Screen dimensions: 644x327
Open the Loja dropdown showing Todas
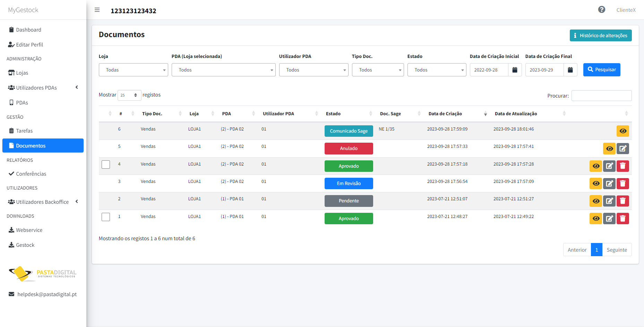pyautogui.click(x=134, y=70)
